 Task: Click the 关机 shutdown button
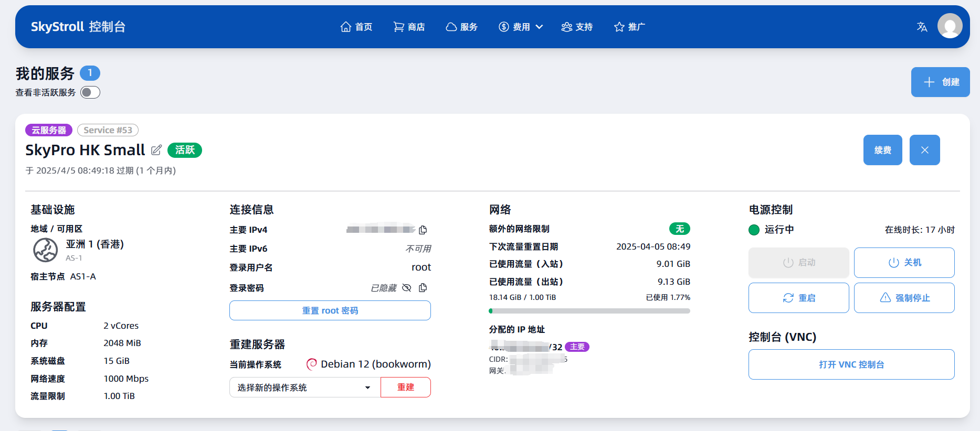[904, 263]
